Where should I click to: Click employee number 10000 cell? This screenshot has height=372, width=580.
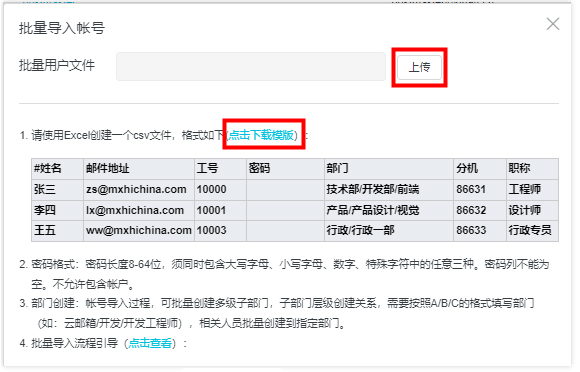tap(220, 190)
